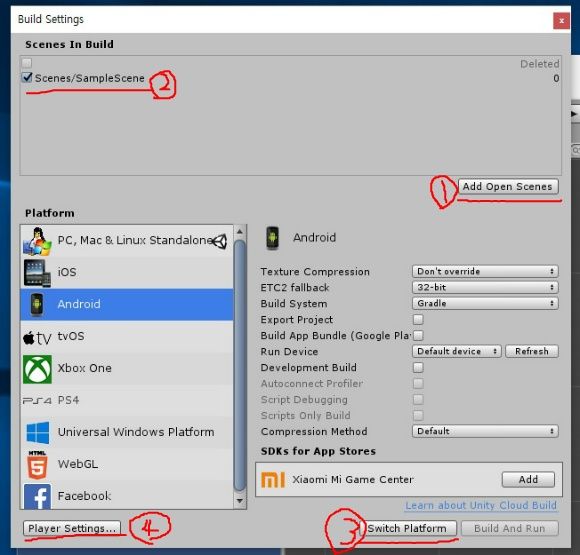Click the Build And Run button
The image size is (580, 555).
(510, 528)
